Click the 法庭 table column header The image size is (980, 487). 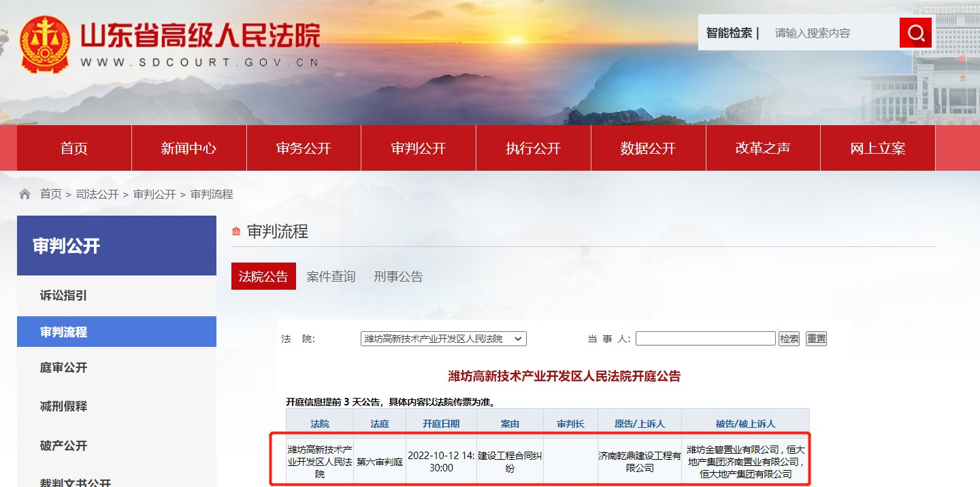tap(380, 424)
